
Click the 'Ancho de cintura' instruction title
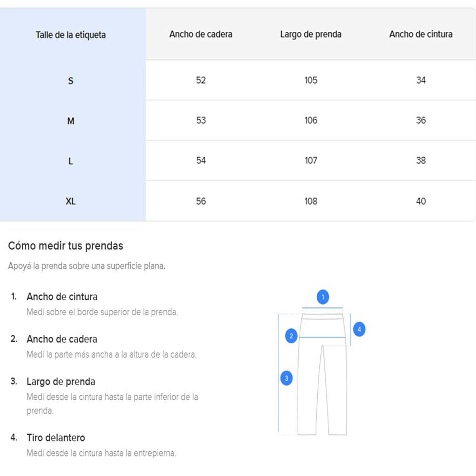coord(62,297)
